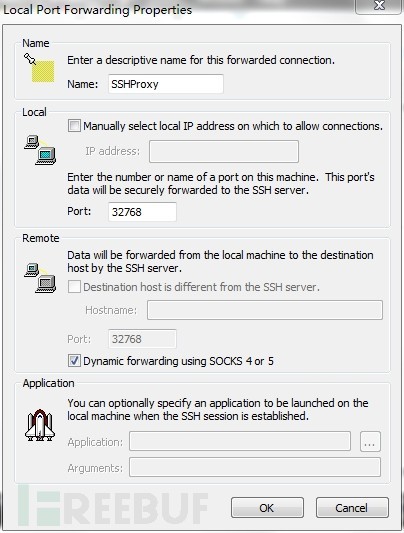Viewport: 404px width, 533px height.
Task: Click the Local Port Forwarding Properties title bar
Action: coord(177,10)
